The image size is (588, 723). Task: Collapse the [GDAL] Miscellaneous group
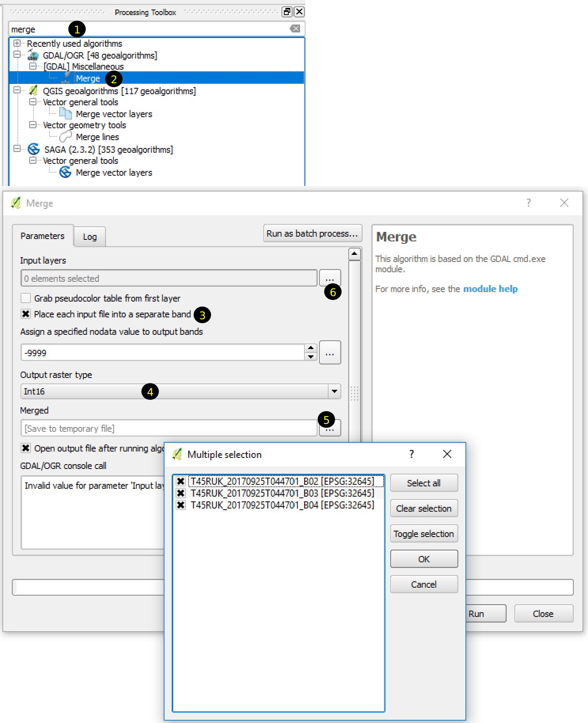coord(33,66)
